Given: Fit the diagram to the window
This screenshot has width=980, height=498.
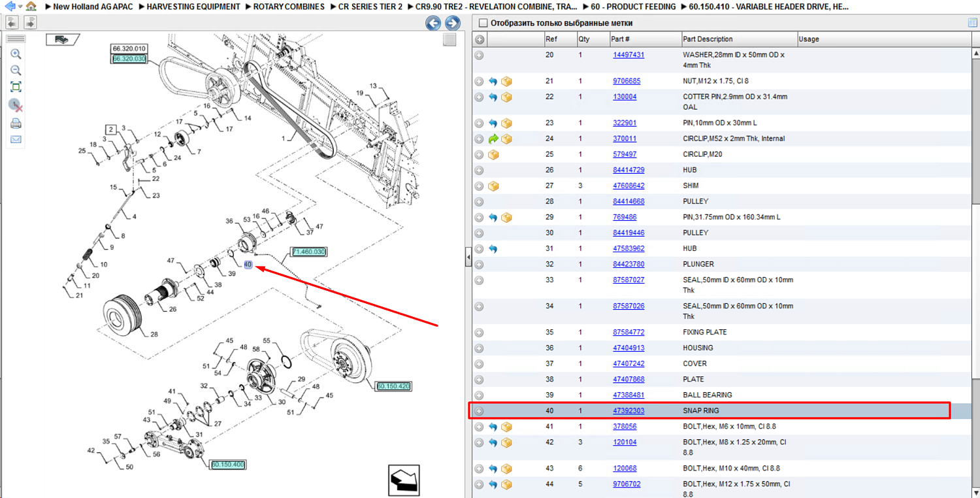Looking at the screenshot, I should 16,87.
